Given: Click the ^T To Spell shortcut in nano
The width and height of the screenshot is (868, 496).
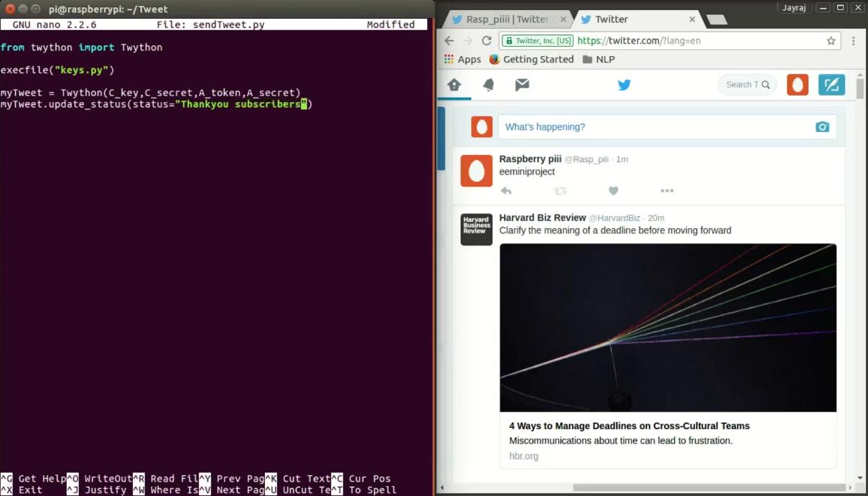Looking at the screenshot, I should click(363, 490).
